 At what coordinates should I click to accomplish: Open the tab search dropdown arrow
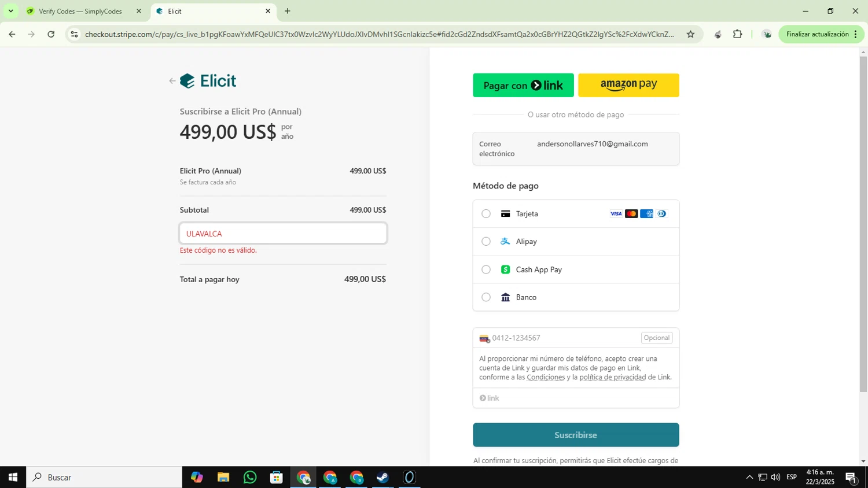(x=10, y=11)
